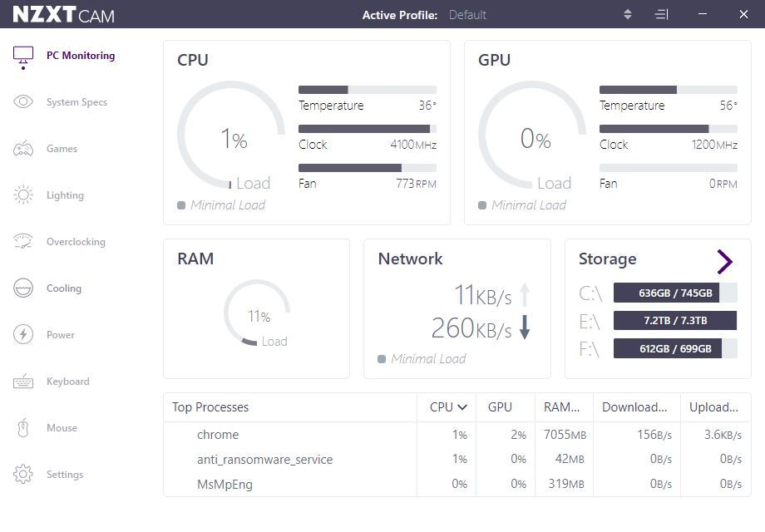Click the PC Monitoring monitor icon
Screen dimensions: 765x532
pyautogui.click(x=23, y=56)
